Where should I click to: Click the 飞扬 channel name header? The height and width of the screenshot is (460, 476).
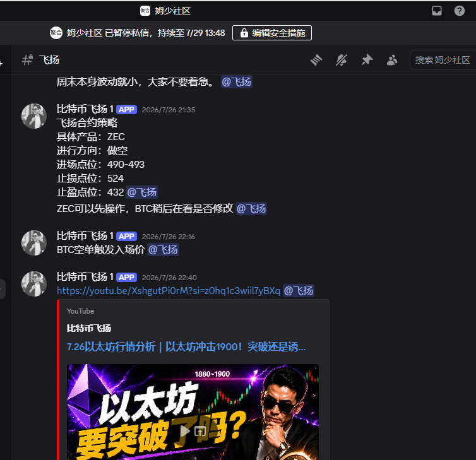pyautogui.click(x=49, y=60)
